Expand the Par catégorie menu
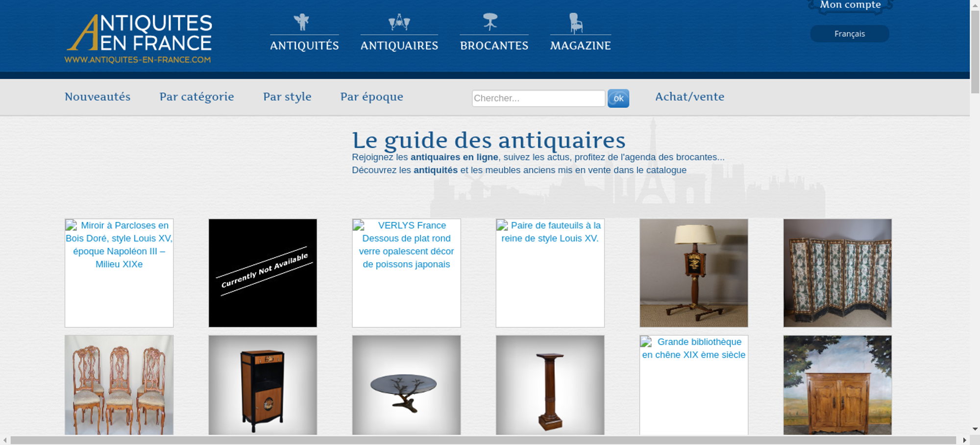This screenshot has height=445, width=980. (196, 97)
